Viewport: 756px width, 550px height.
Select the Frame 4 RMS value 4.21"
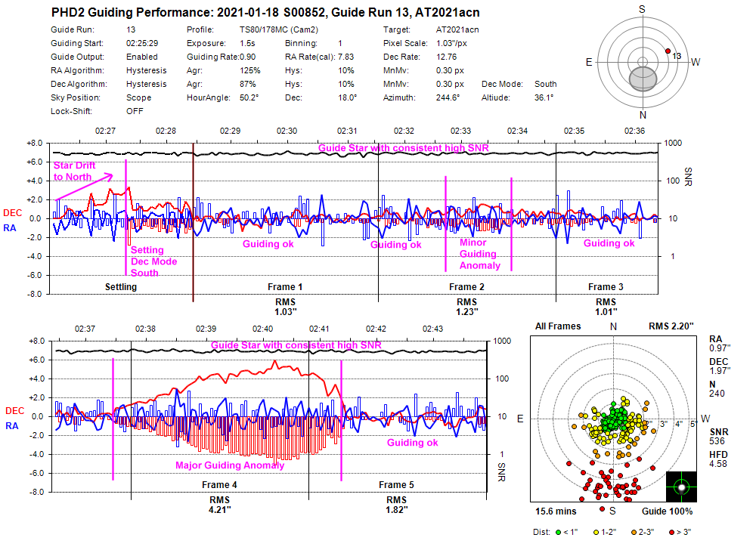click(219, 509)
